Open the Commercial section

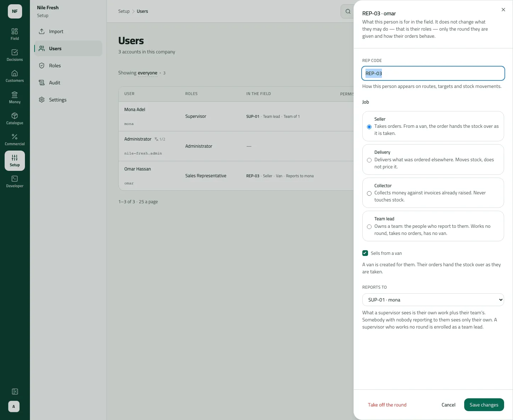15,140
